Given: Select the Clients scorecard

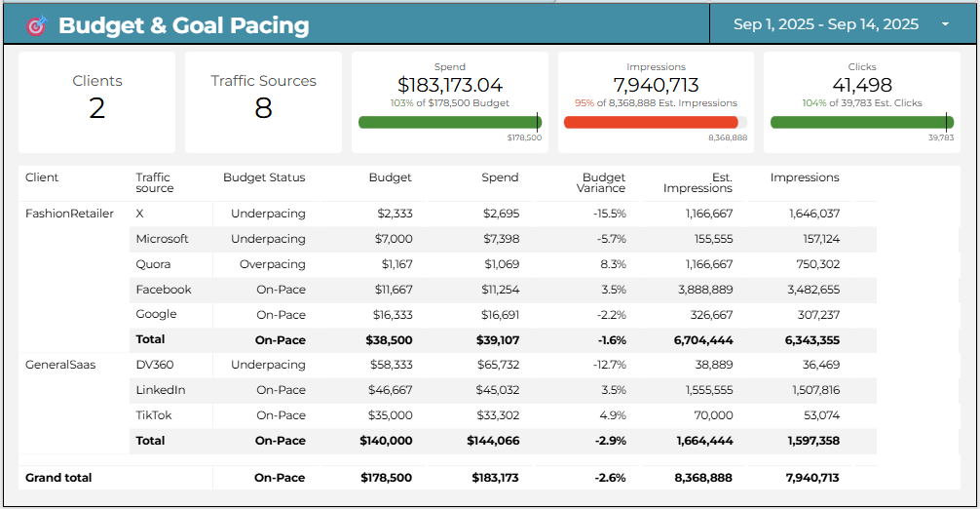Looking at the screenshot, I should (96, 102).
